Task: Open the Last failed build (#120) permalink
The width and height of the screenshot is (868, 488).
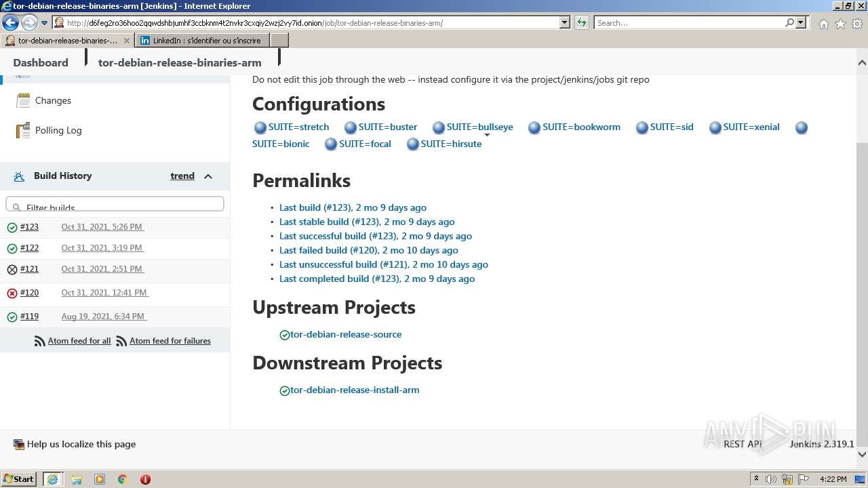Action: [369, 250]
